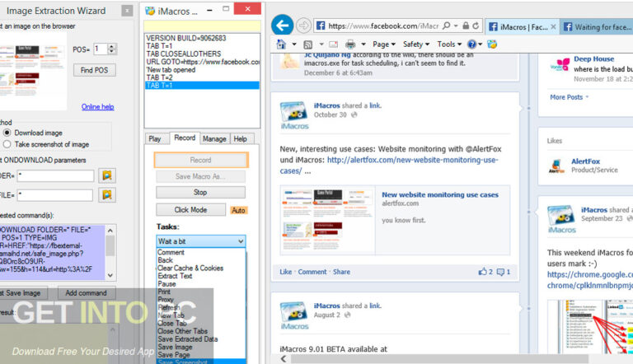Click the comment count bubble icon
The image size is (633, 364).
click(x=500, y=272)
